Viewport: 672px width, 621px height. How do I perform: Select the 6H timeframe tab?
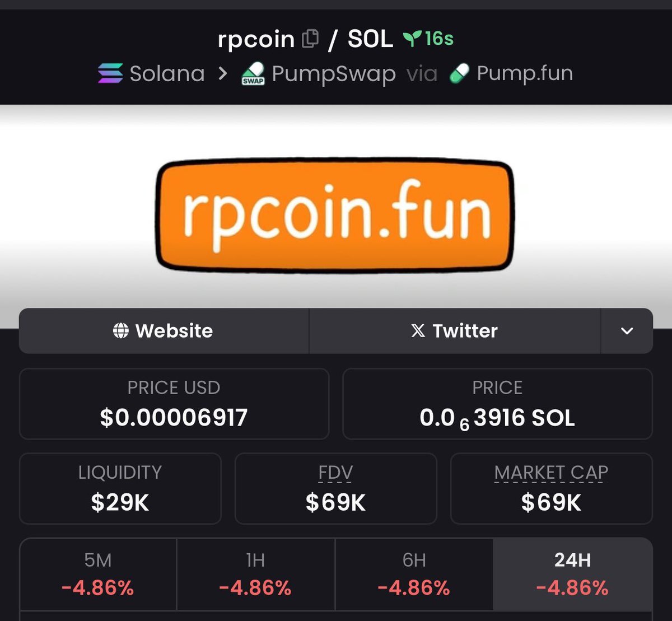coord(414,575)
